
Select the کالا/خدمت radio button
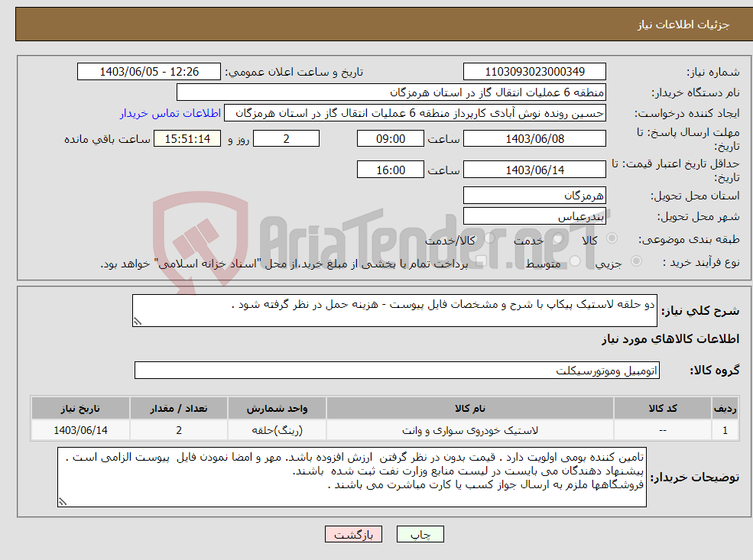coord(489,238)
